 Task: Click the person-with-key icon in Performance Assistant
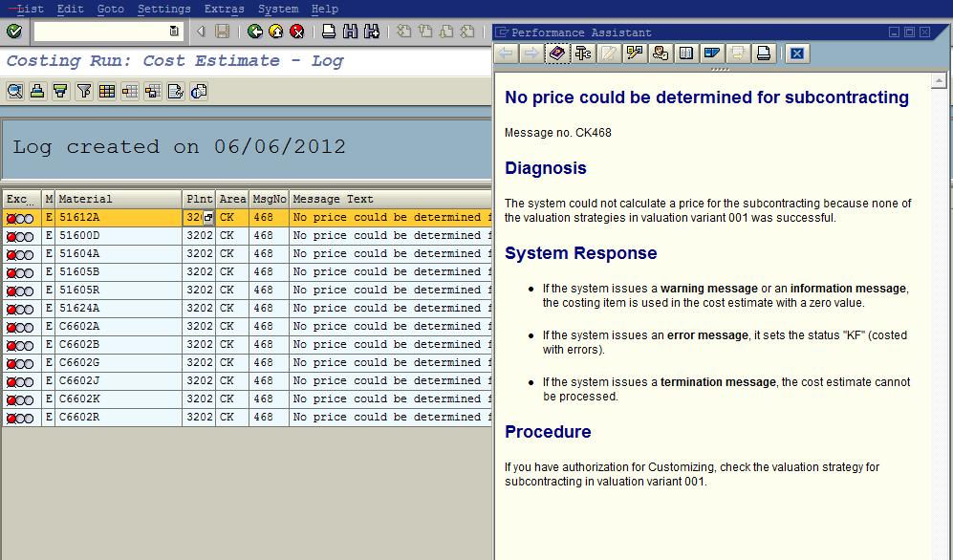[661, 54]
